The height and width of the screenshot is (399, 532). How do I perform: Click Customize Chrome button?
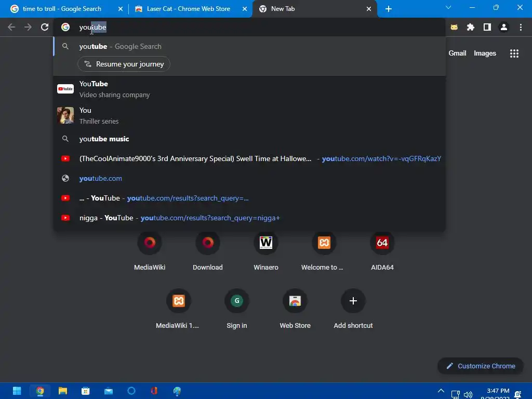click(481, 366)
